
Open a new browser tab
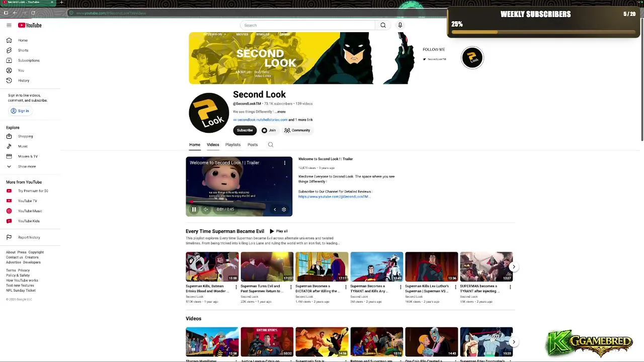pos(61,3)
